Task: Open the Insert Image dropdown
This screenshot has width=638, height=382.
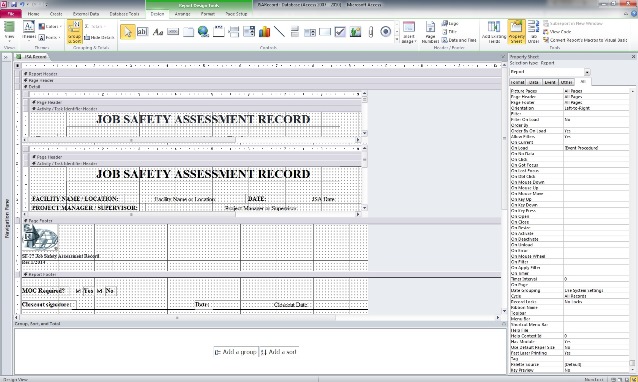Action: [409, 32]
